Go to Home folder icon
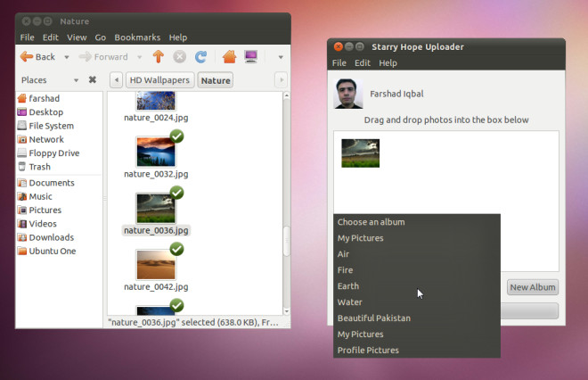This screenshot has width=588, height=380. [x=229, y=57]
